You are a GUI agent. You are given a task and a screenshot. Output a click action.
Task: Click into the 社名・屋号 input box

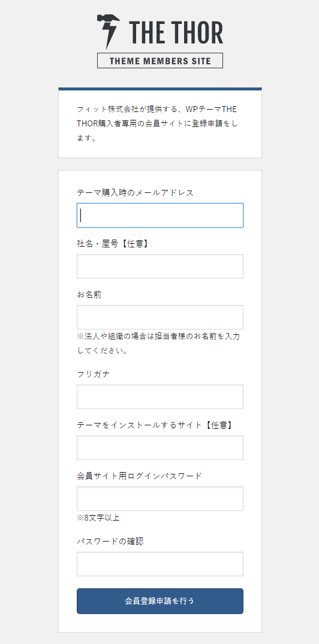(160, 266)
